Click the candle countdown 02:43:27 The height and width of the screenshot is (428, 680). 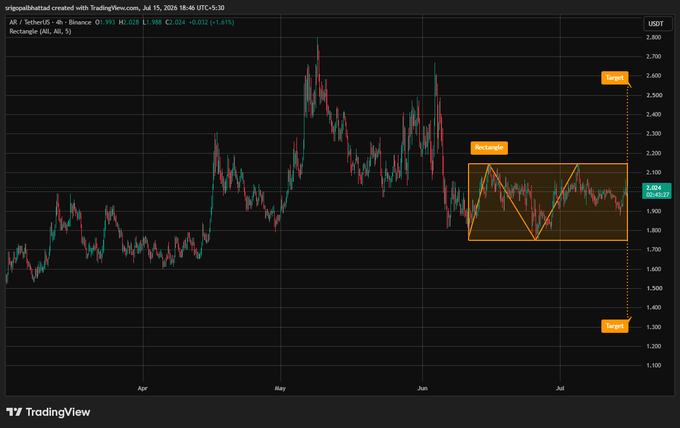(x=657, y=195)
